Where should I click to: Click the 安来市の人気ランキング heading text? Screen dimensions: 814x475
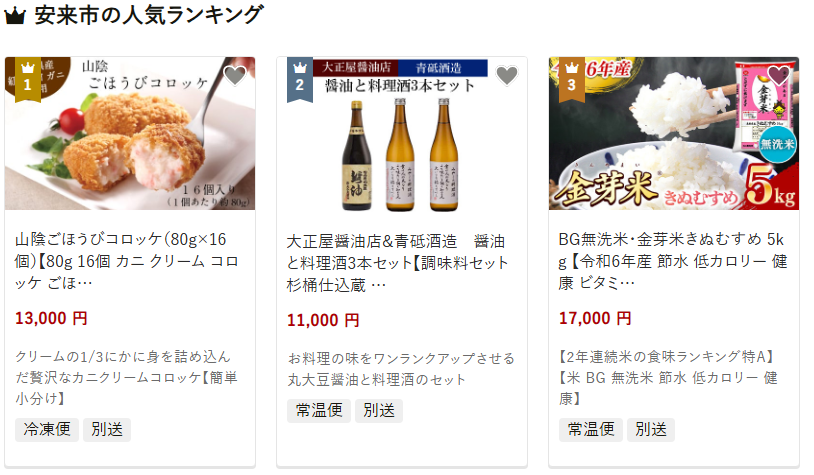[149, 15]
